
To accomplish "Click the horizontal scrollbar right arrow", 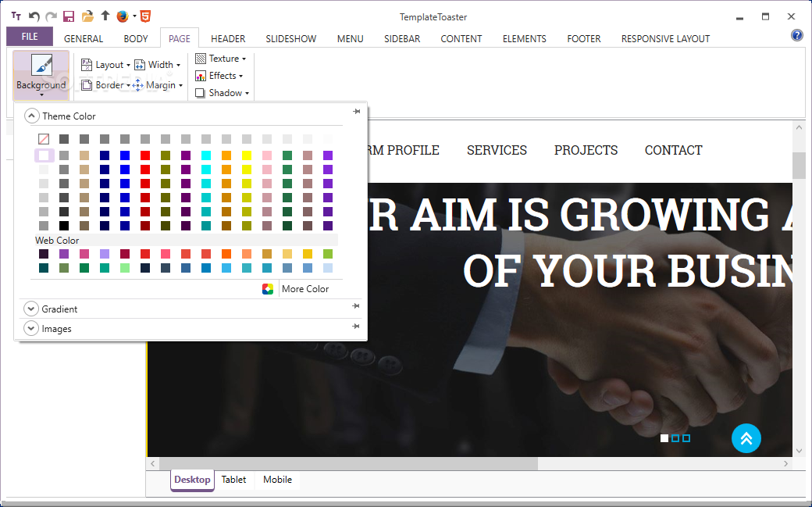I will (786, 463).
